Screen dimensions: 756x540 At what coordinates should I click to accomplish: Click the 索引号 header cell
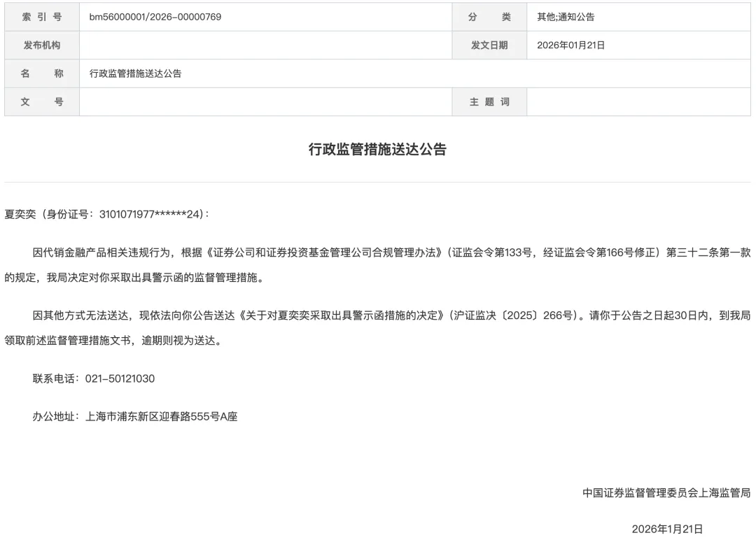pos(41,16)
